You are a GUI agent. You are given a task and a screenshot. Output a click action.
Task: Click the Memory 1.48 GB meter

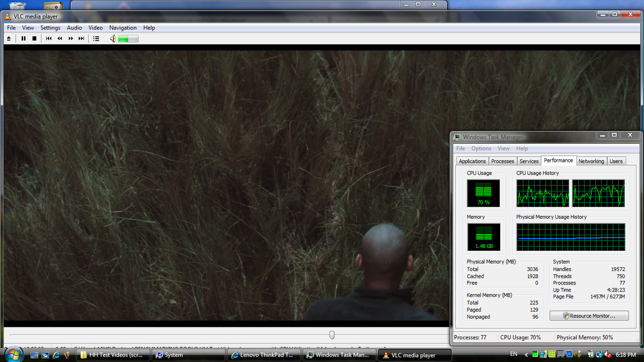tap(483, 237)
